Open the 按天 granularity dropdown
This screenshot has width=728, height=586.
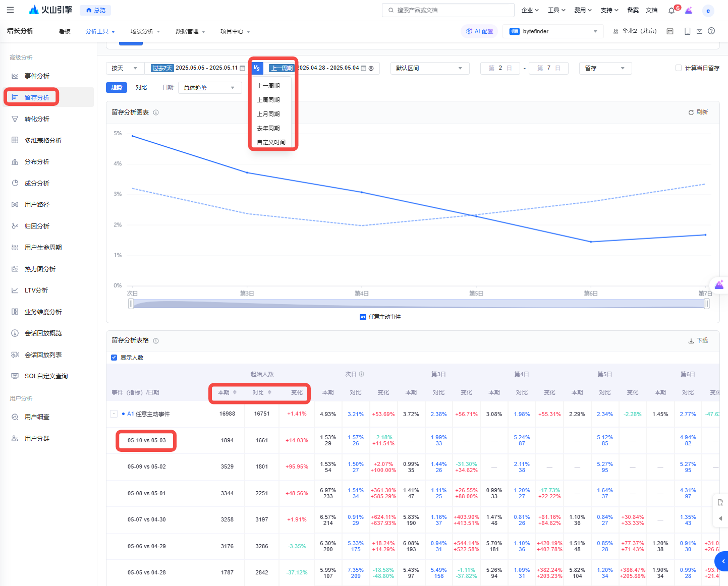point(125,68)
